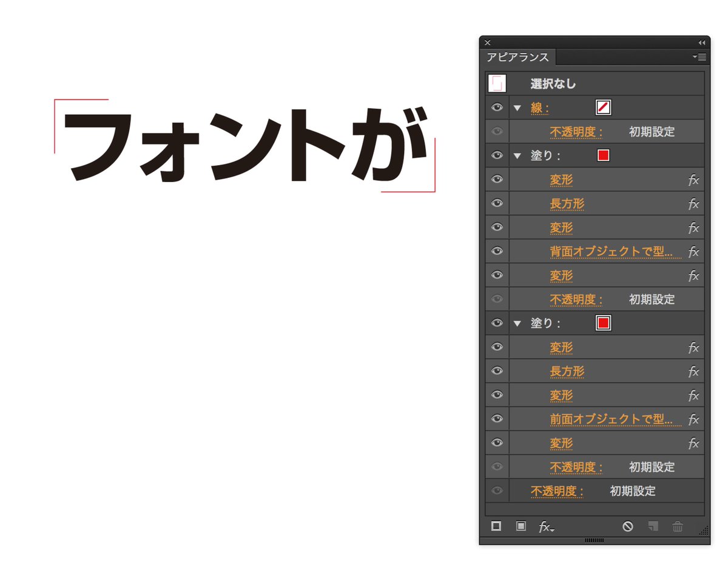Viewport: 728px width, 570px height.
Task: Click the フォントが text on the canvas
Action: point(244,145)
